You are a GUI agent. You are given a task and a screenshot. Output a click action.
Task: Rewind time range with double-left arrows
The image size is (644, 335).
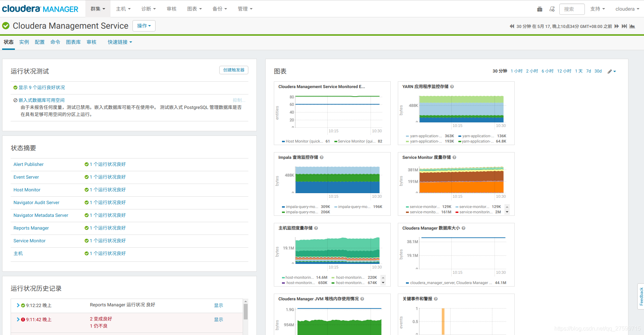click(512, 26)
